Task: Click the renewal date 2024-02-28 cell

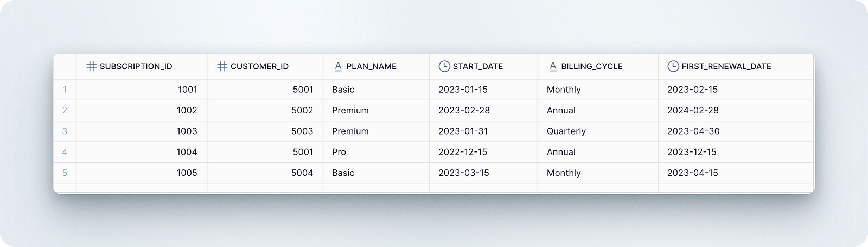Action: click(x=736, y=110)
